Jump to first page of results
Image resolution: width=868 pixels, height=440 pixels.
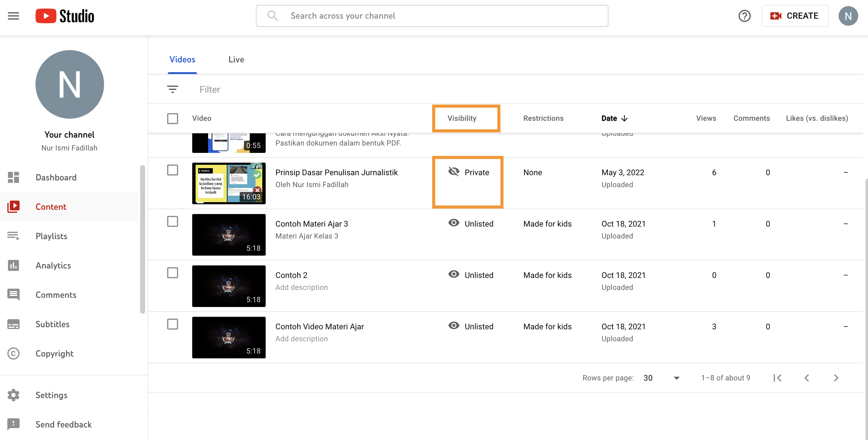777,378
